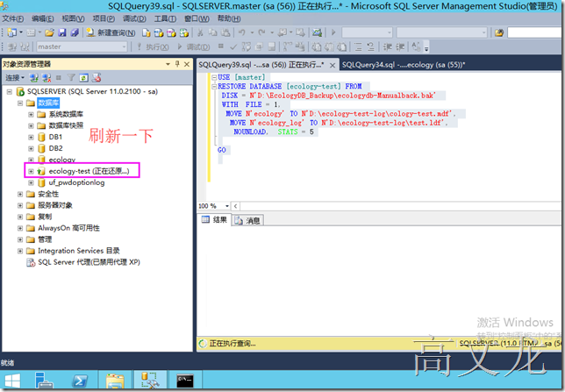Screen dimensions: 565x392
Task: Click the Parse checkmark icon
Action: coord(233,46)
